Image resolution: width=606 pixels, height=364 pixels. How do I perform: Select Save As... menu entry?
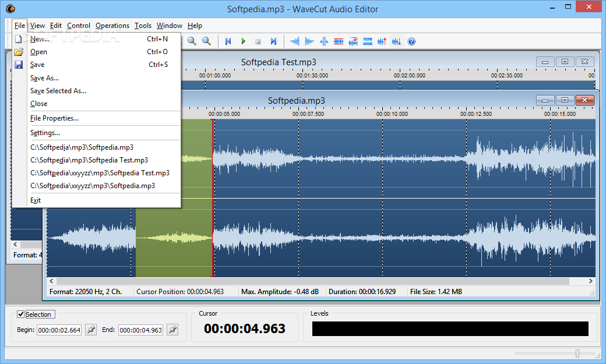[97, 78]
